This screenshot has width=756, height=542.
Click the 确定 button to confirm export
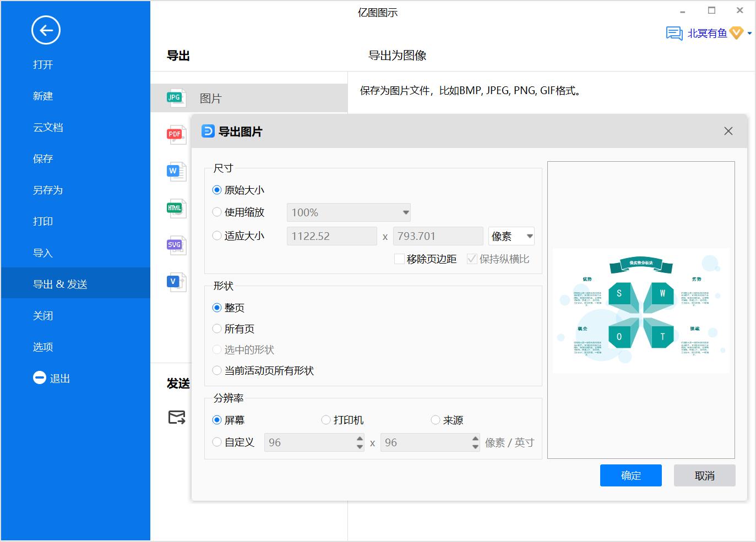[x=630, y=475]
